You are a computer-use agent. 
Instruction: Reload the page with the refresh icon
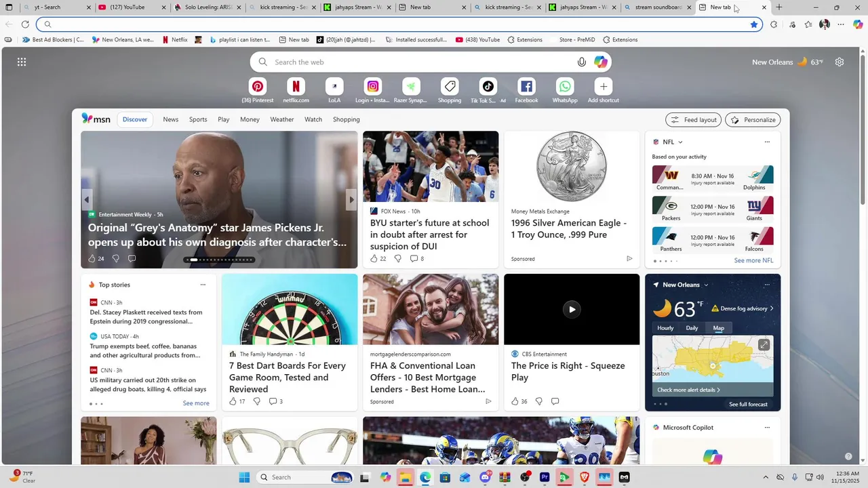pos(25,24)
